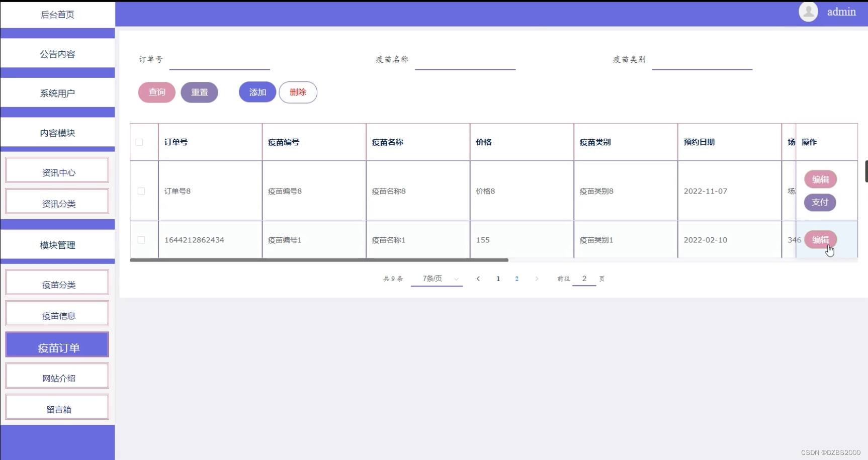Click 支付 pay button for row 订单号8
Viewport: 868px width, 460px height.
click(820, 202)
